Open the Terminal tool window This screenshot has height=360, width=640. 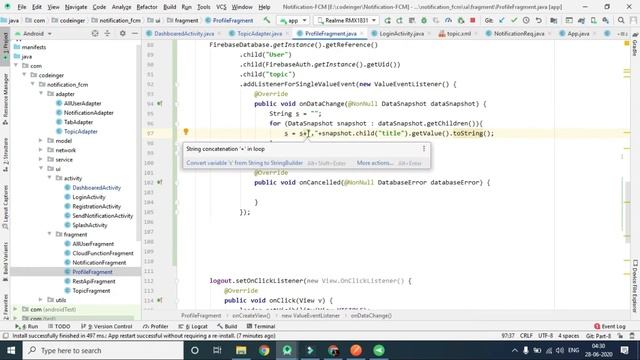[261, 326]
